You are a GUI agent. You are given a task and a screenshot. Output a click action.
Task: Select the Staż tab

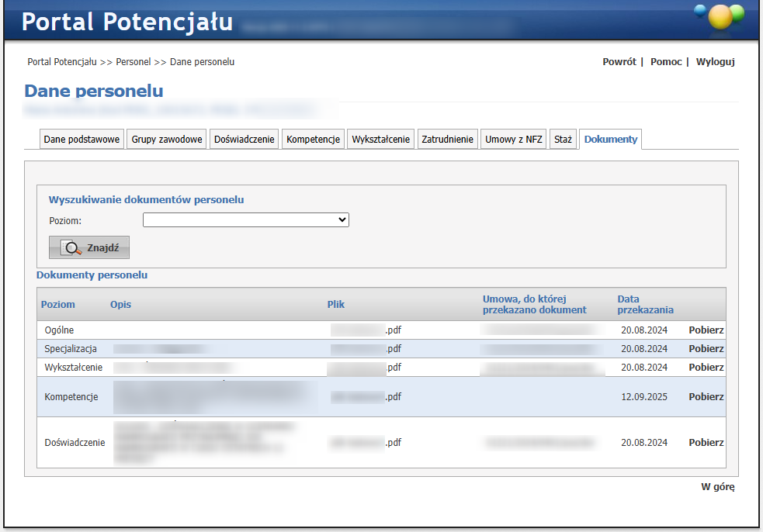point(563,140)
